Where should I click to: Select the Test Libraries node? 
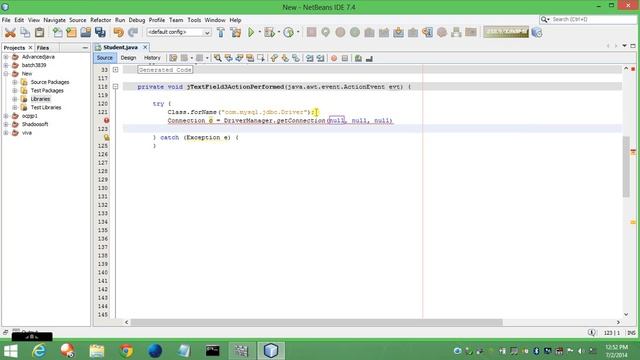46,108
